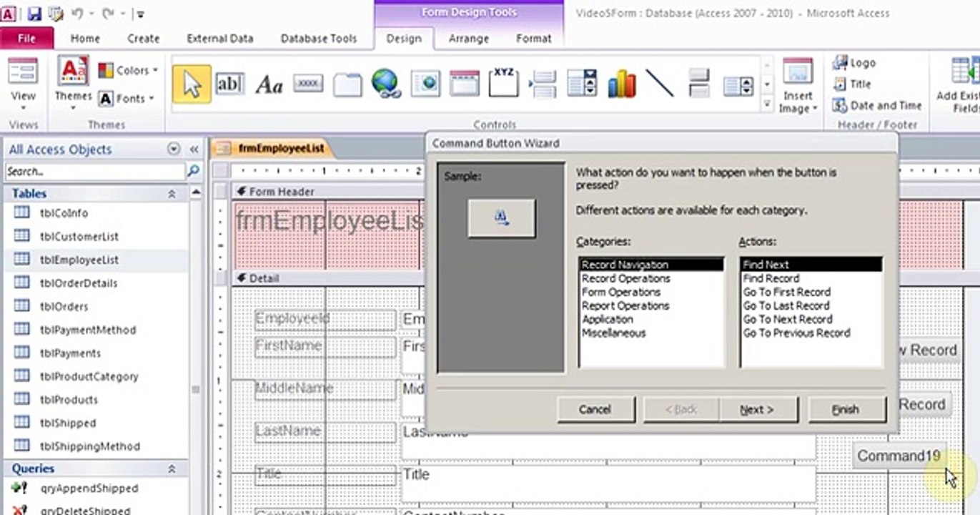Click the navigation pane Search box
This screenshot has height=515, width=980.
coord(95,172)
